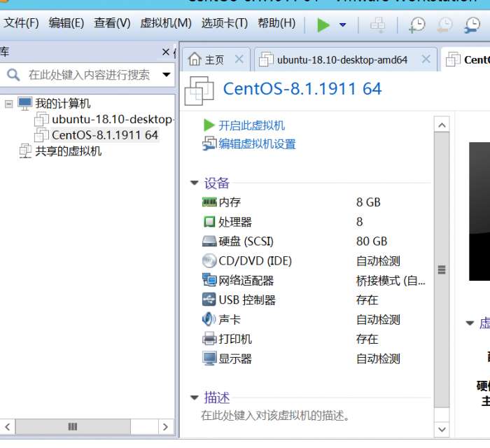Close the ubuntu-18.10-desktop-amd64 tab
This screenshot has width=490, height=448.
[x=426, y=59]
